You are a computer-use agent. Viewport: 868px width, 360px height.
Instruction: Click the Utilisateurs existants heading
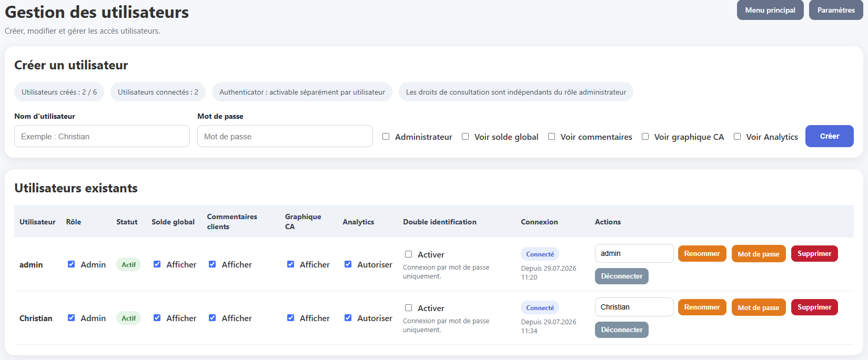pyautogui.click(x=76, y=188)
